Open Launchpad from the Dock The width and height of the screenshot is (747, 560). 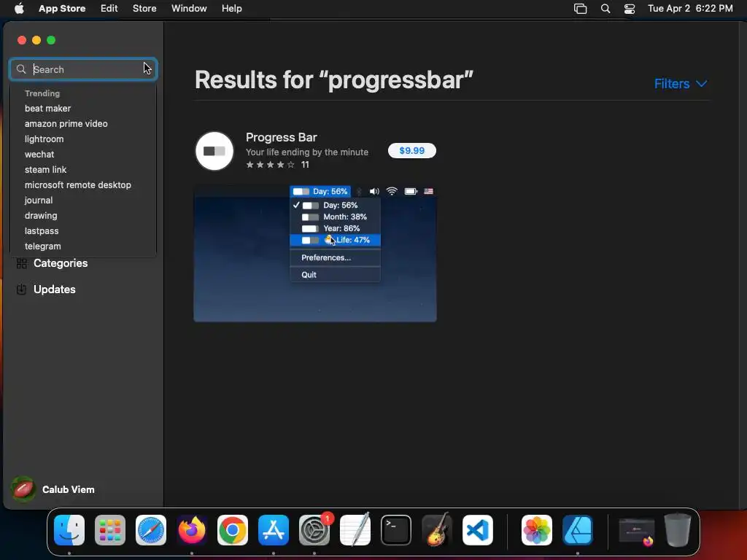(x=110, y=530)
